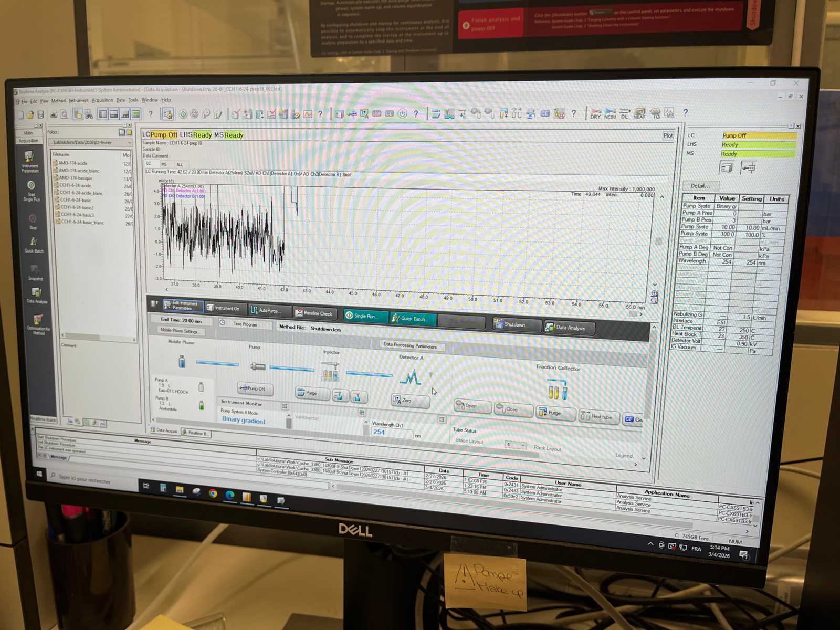Screen dimensions: 840x630
Task: Open the Acquisition menu
Action: (102, 100)
